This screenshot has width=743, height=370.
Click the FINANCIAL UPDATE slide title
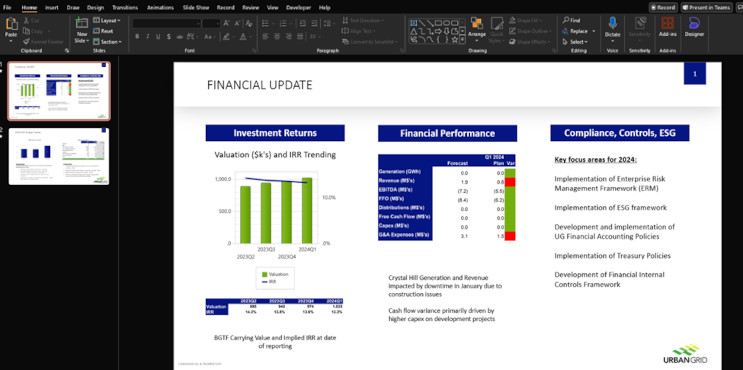260,85
